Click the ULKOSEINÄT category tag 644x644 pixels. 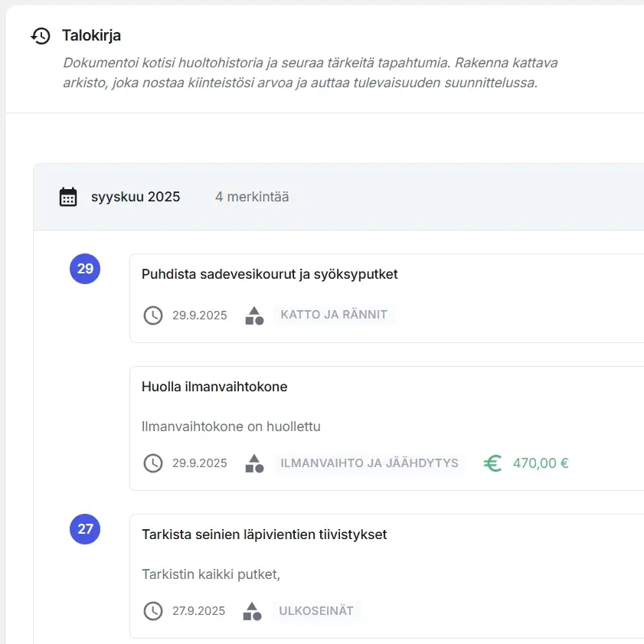point(316,611)
